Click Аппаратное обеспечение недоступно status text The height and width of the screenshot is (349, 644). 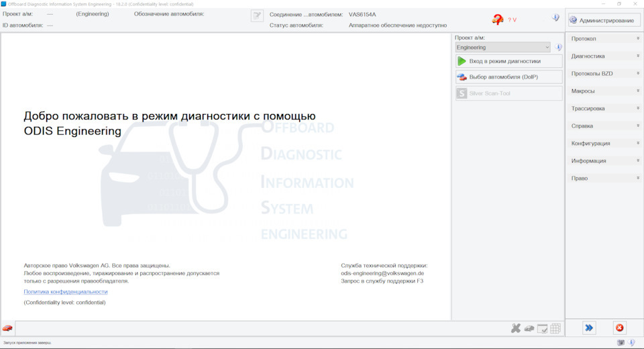[398, 26]
